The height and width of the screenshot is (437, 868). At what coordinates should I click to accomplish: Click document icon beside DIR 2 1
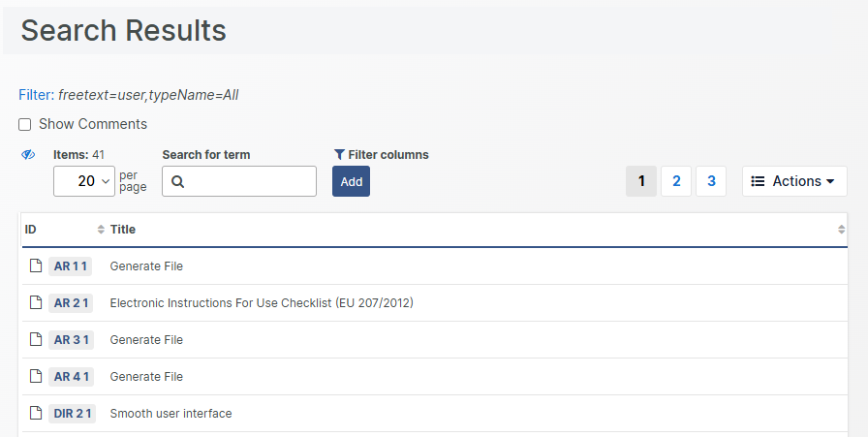tap(36, 414)
